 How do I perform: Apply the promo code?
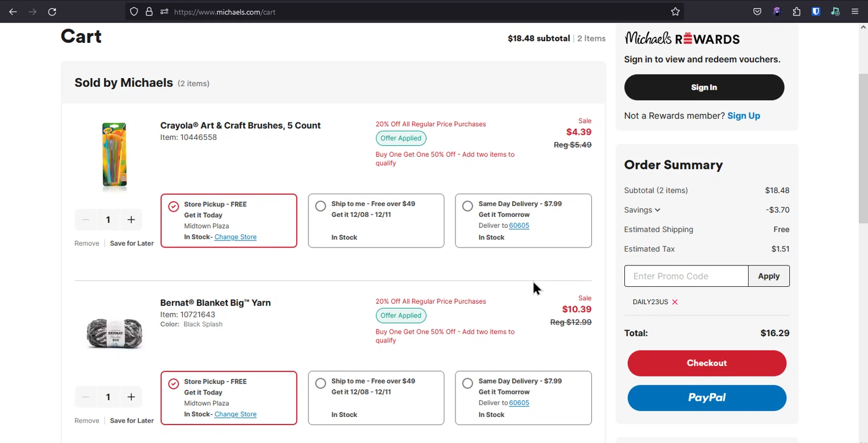click(769, 276)
